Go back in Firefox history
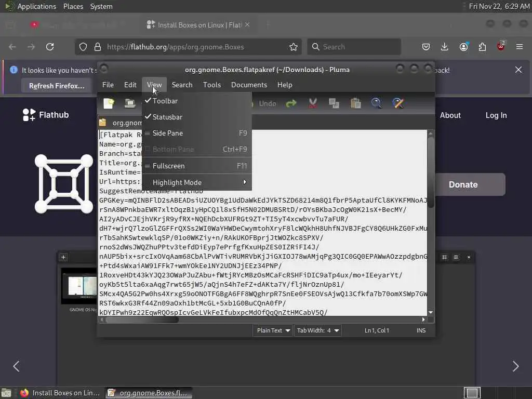The image size is (532, 399). [x=12, y=47]
